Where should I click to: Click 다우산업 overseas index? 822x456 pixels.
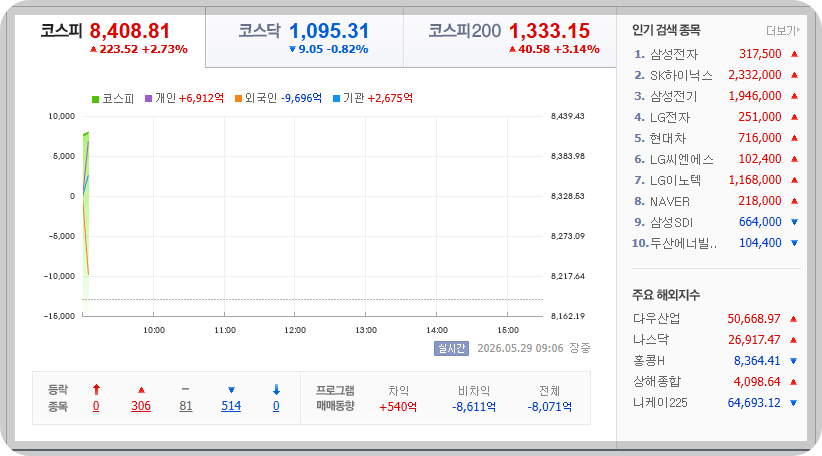656,319
